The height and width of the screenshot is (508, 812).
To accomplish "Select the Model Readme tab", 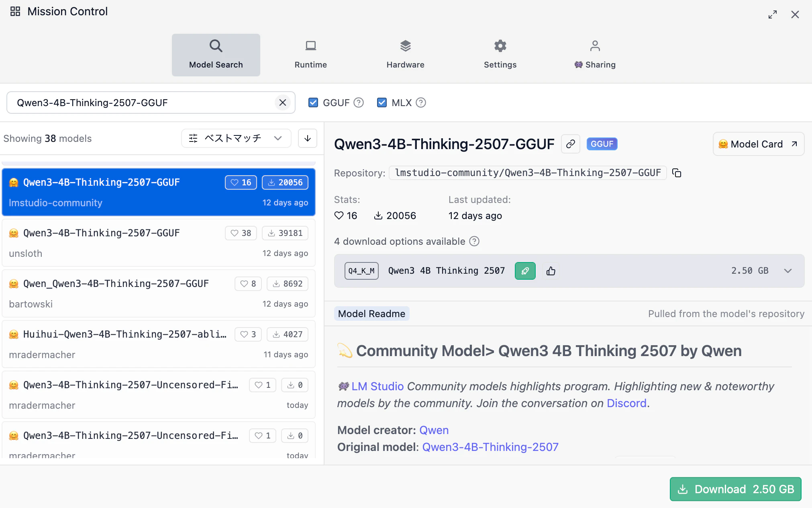I will pos(372,314).
